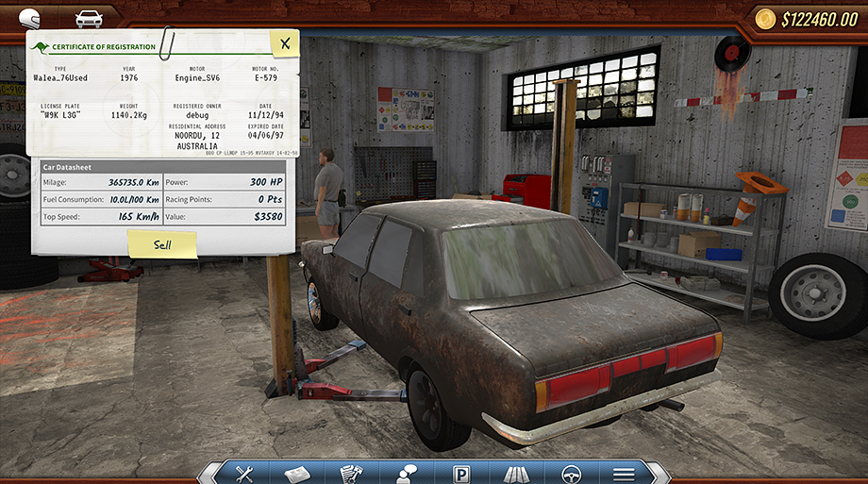Click the mechanic standing by the workbench

328,189
